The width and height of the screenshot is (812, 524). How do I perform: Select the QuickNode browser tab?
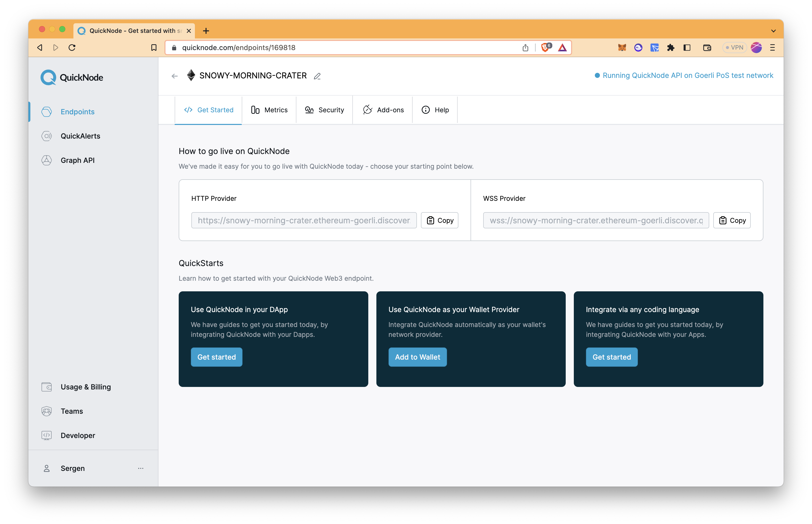(134, 31)
